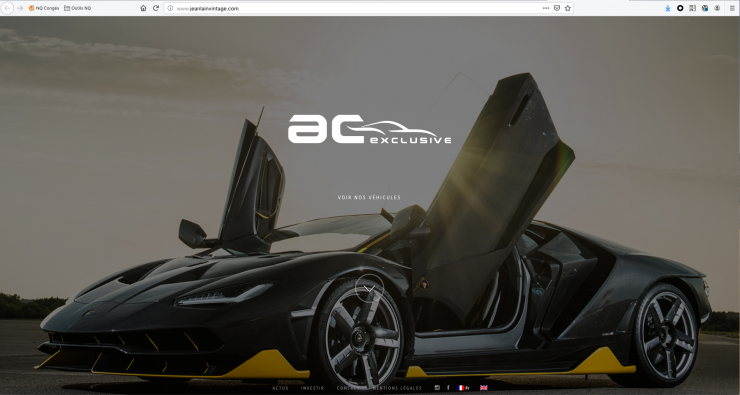Open the ACTUS footer menu item
This screenshot has height=395, width=740.
280,388
